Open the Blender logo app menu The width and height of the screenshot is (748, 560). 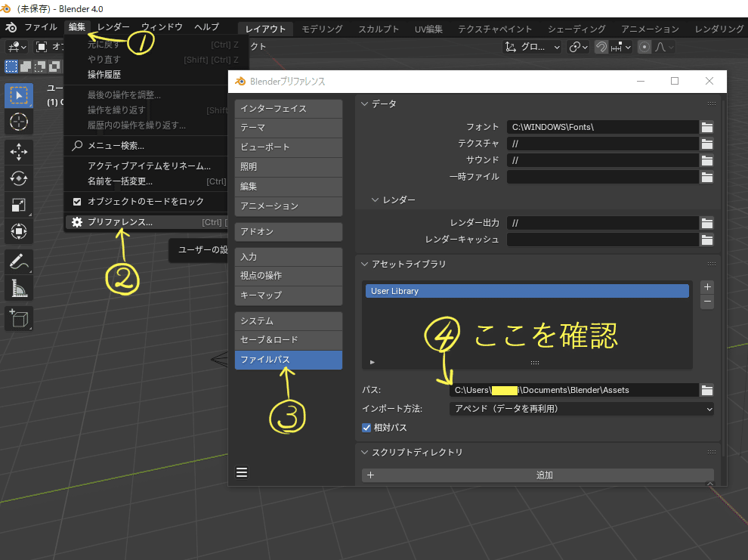click(11, 27)
